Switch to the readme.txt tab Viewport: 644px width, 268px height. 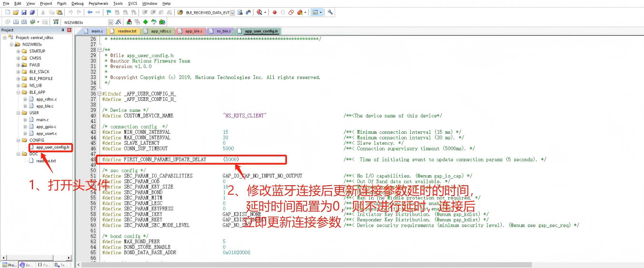pos(127,31)
